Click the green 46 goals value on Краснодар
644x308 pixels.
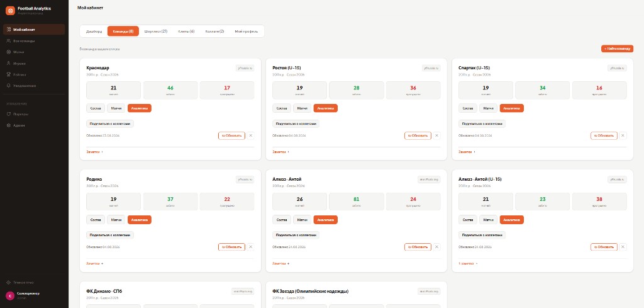click(x=170, y=88)
